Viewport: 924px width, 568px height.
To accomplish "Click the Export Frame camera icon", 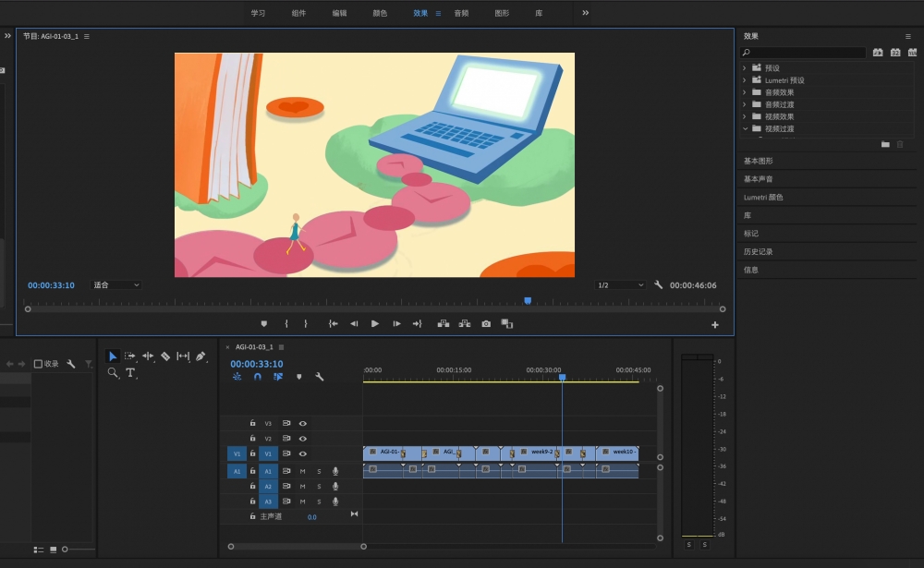I will click(486, 324).
